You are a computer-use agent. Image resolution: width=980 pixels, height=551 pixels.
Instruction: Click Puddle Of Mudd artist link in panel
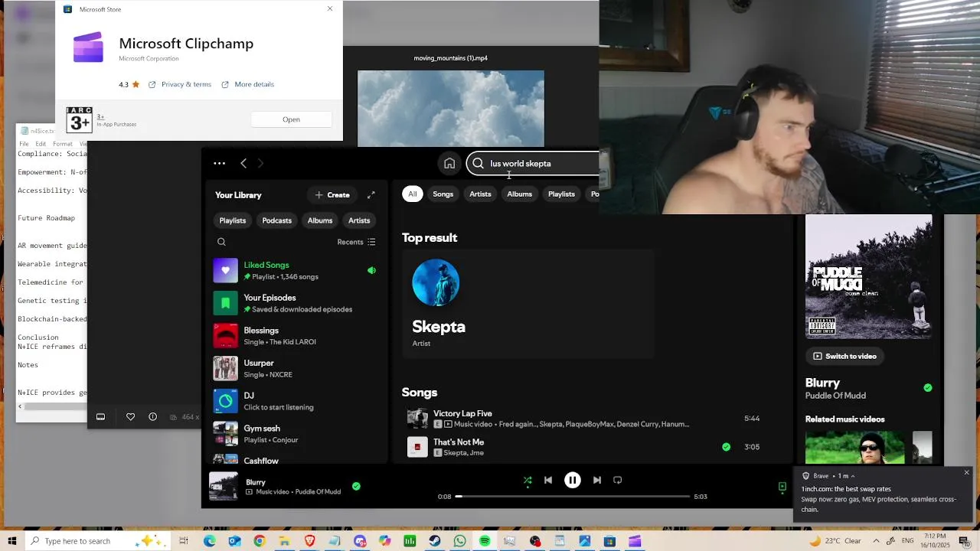(x=835, y=396)
